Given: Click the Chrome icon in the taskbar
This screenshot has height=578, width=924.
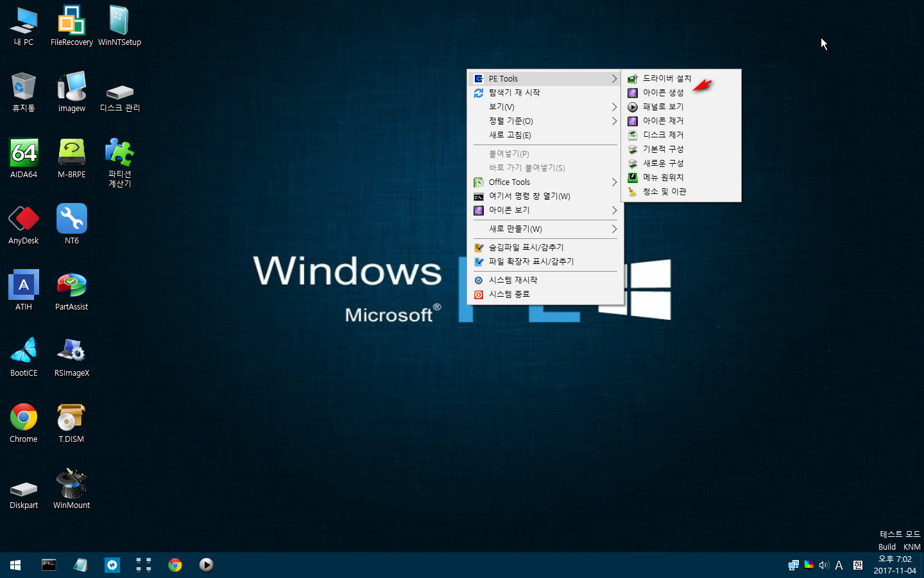Looking at the screenshot, I should 175,565.
